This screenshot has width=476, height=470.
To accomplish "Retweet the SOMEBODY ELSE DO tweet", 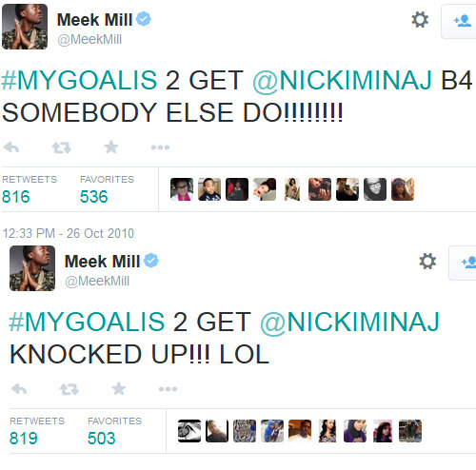I will 62,147.
